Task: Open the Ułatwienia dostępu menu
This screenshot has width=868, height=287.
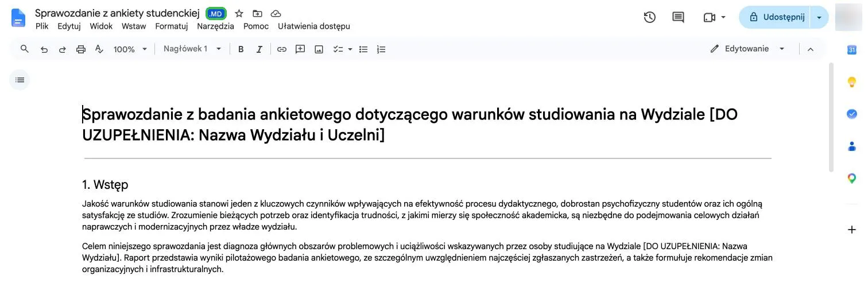Action: [x=314, y=26]
